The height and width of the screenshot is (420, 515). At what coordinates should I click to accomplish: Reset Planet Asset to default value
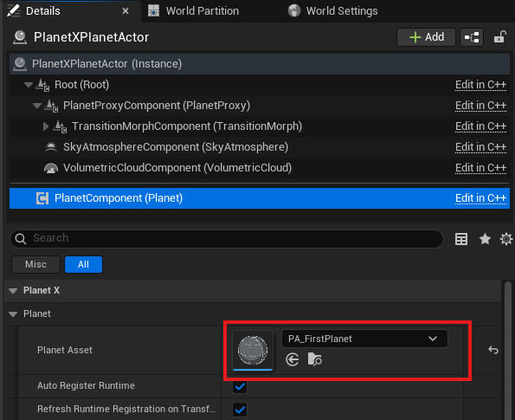493,350
